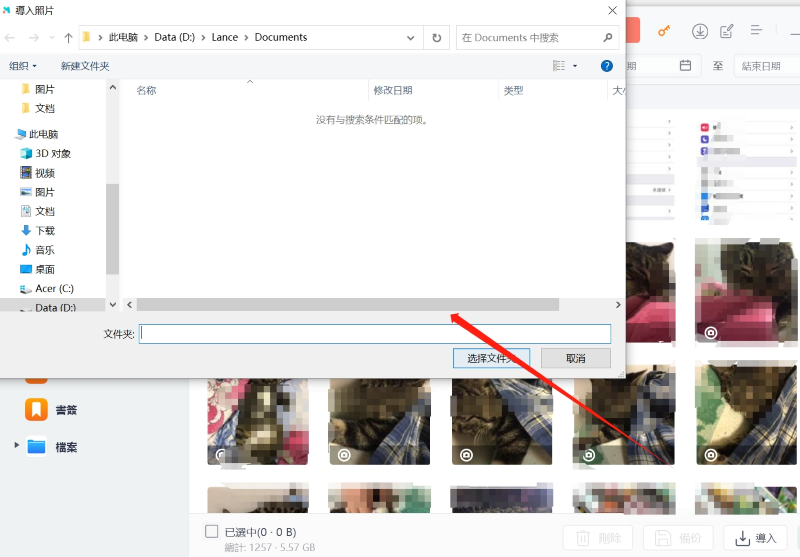Click the 刪除 button in bottom bar

[x=598, y=538]
